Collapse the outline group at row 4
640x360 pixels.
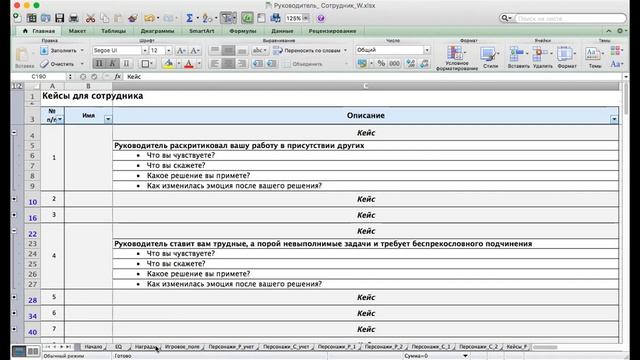14,133
